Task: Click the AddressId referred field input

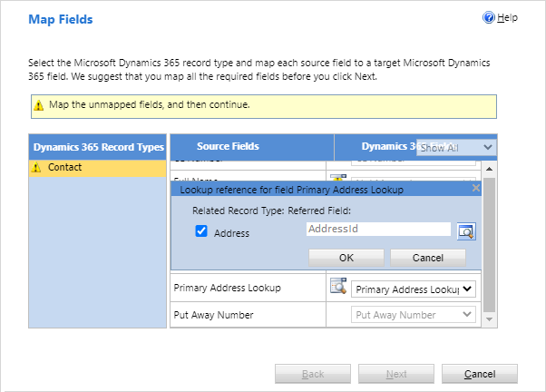Action: (378, 230)
